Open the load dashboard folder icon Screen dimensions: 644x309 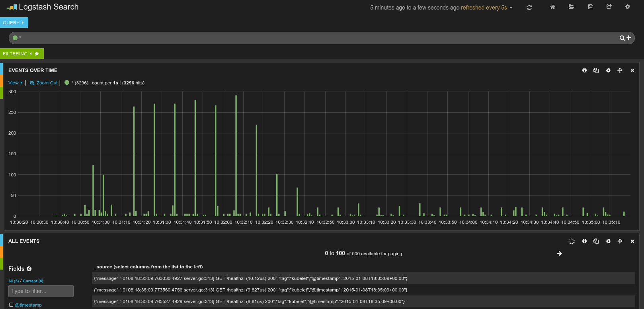[x=572, y=7]
